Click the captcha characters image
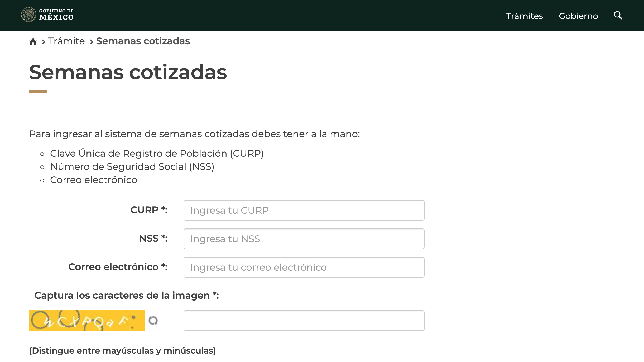Screen dimensions: 644x362 (x=86, y=320)
